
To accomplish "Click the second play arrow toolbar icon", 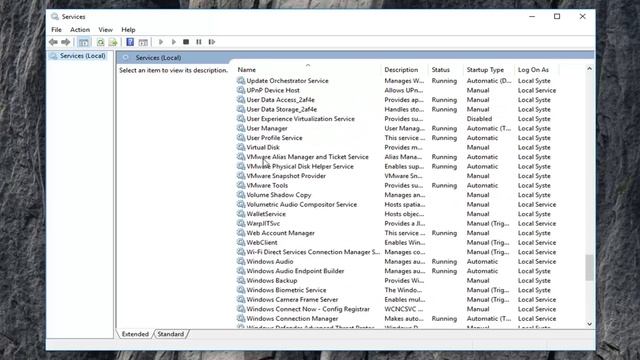I will tap(173, 42).
